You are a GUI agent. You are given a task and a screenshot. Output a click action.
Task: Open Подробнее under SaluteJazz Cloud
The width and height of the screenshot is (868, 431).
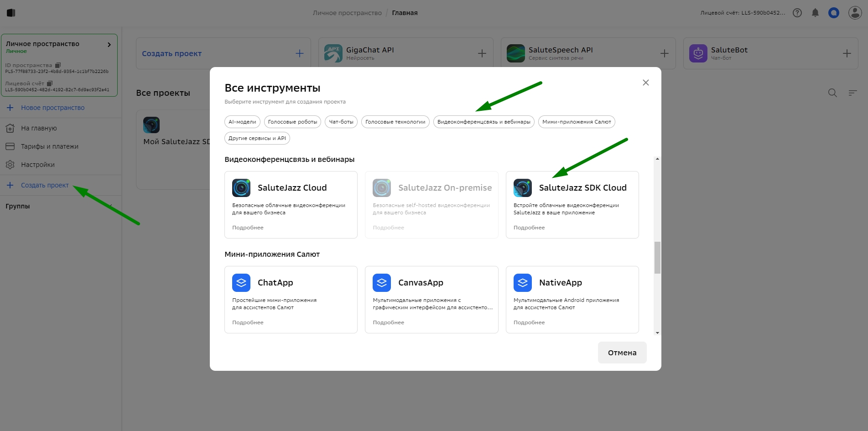pyautogui.click(x=248, y=228)
